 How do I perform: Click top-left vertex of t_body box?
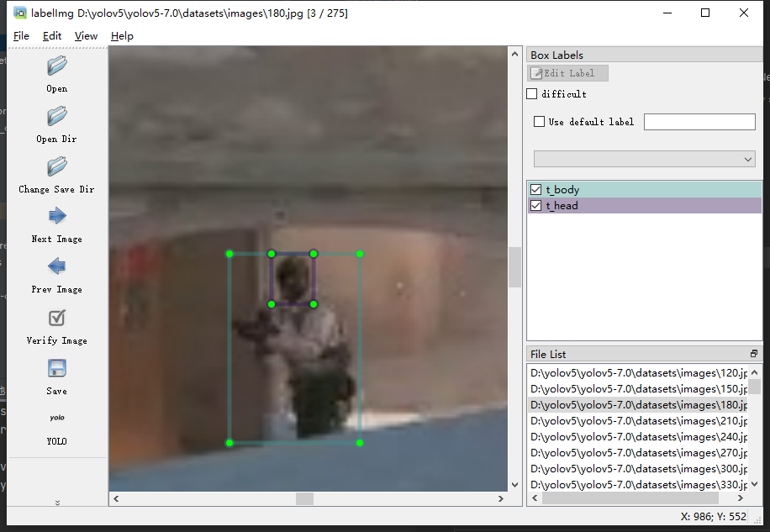[229, 254]
